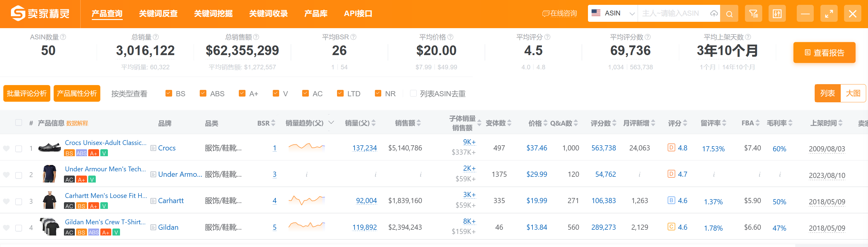Screen dimensions: 868x247
Task: Open the column settings sliders icon
Action: click(x=777, y=14)
